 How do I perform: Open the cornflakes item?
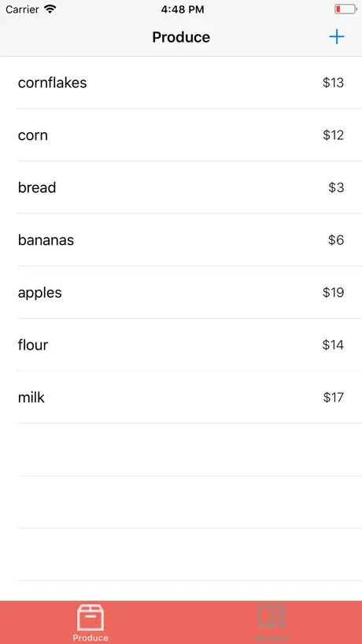click(181, 83)
